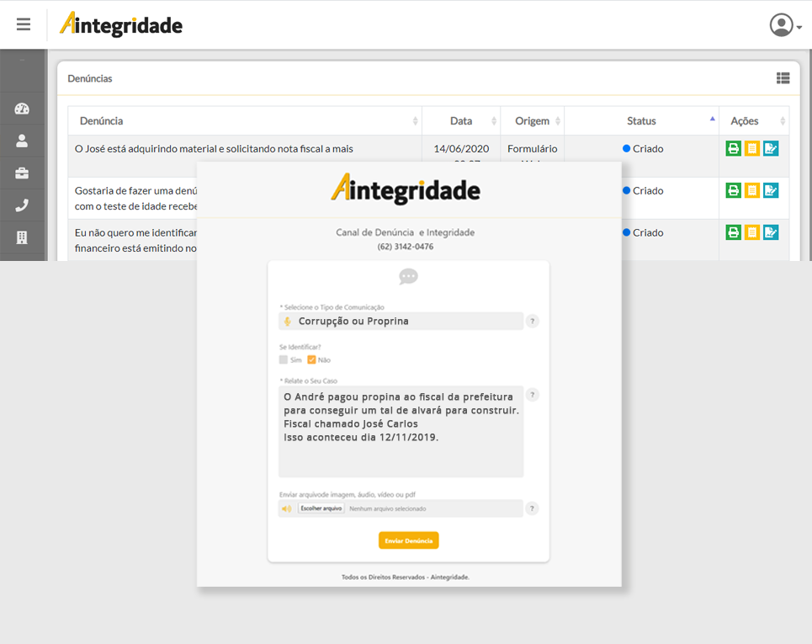Screen dimensions: 812x644
Task: Click Criado status in 'Eu não quero' row
Action: click(x=643, y=232)
